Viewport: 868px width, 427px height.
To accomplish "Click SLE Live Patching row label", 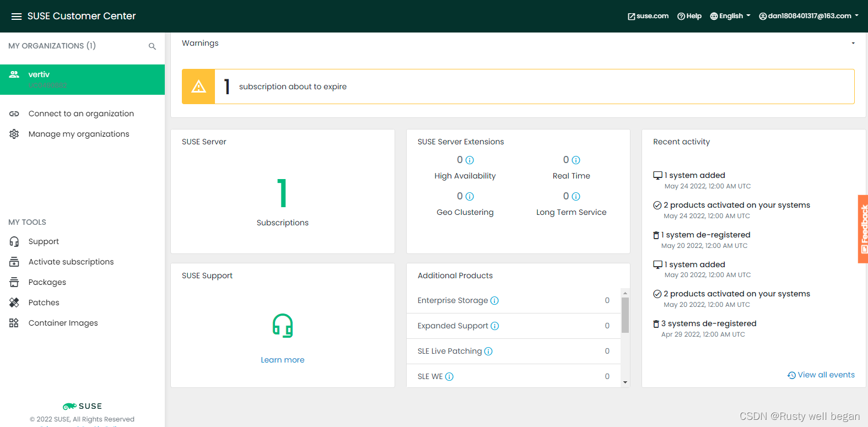I will click(x=450, y=351).
